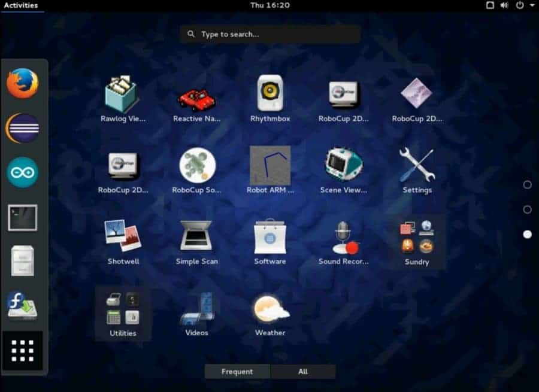Open the Videos app

(x=196, y=314)
